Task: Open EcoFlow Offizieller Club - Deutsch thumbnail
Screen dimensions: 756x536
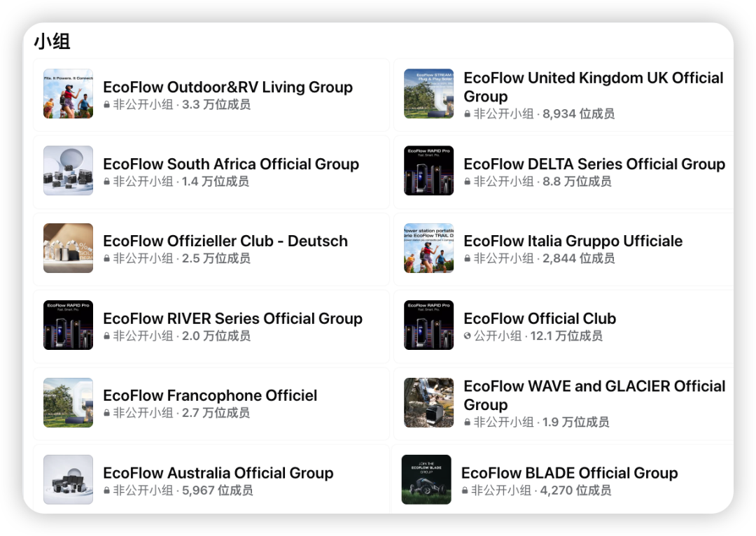Action: (x=68, y=248)
